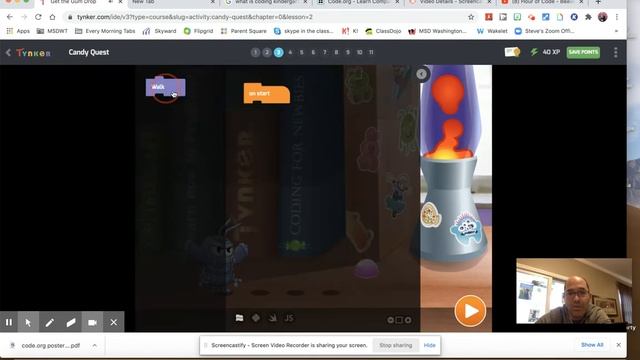The height and width of the screenshot is (360, 640).
Task: Toggle the Screencastify webcam camera
Action: 92,322
